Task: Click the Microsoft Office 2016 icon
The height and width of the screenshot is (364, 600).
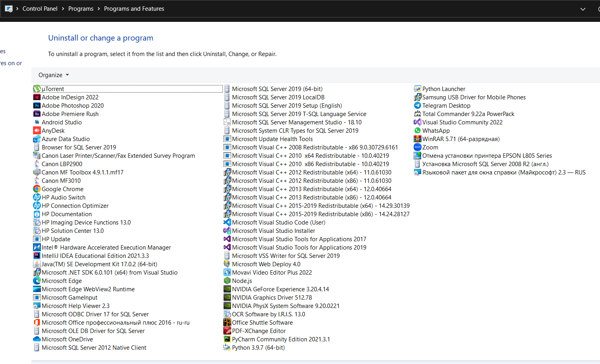Action: [x=37, y=323]
